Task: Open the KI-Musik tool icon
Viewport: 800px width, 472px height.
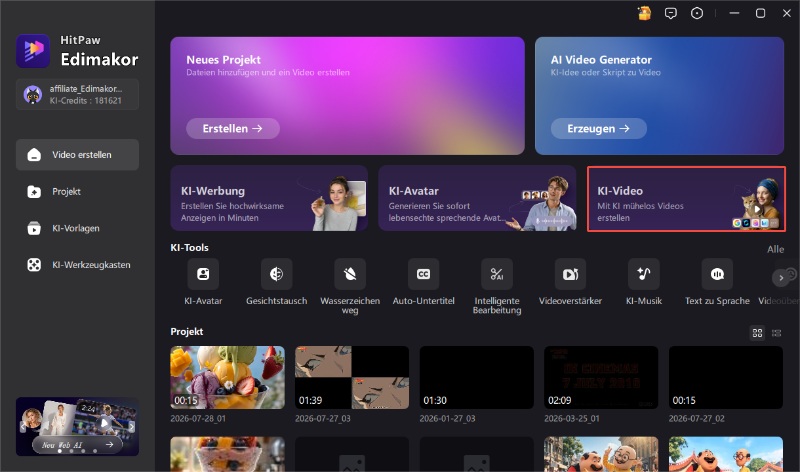Action: click(x=644, y=274)
